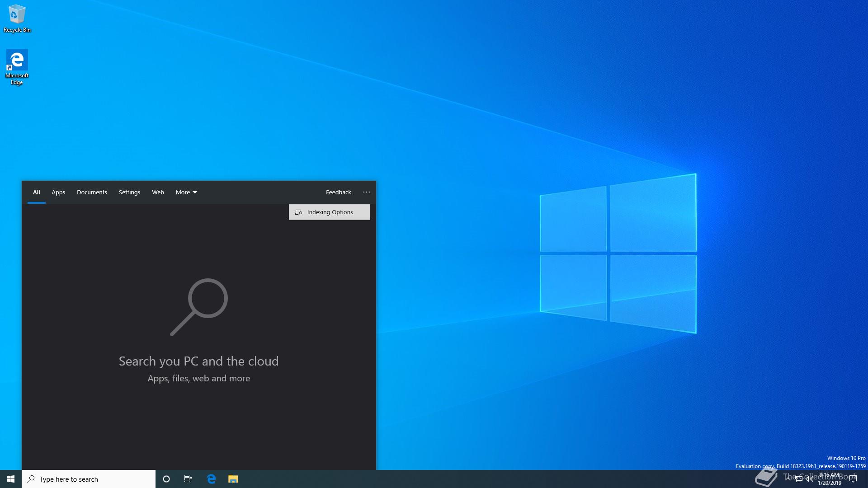Click the Show desktop sliver at taskbar end
Viewport: 868px width, 488px height.
pos(866,479)
